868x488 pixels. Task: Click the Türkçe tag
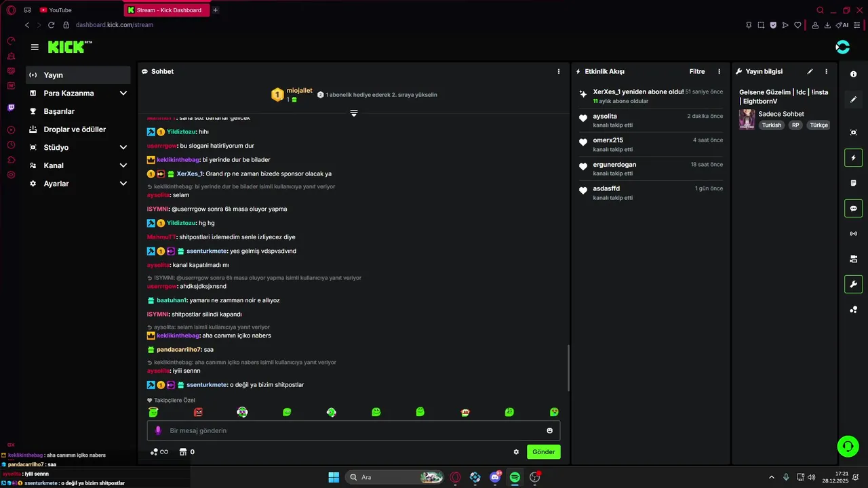point(819,125)
